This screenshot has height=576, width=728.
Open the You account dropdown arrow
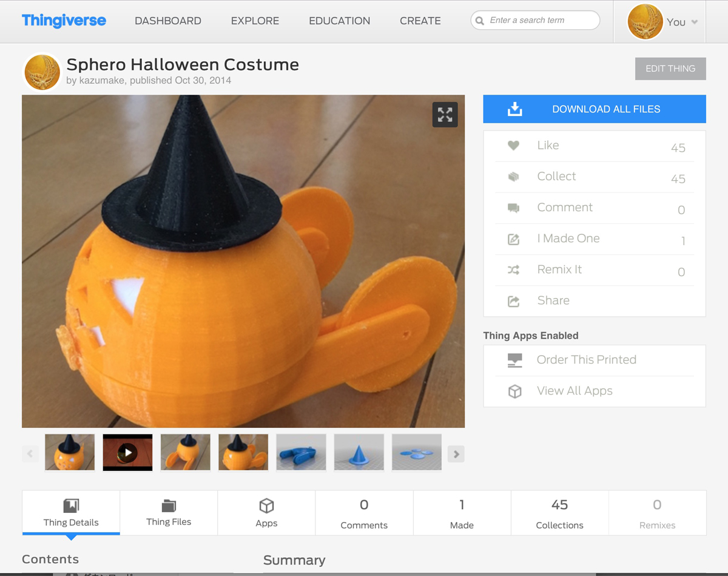tap(695, 22)
